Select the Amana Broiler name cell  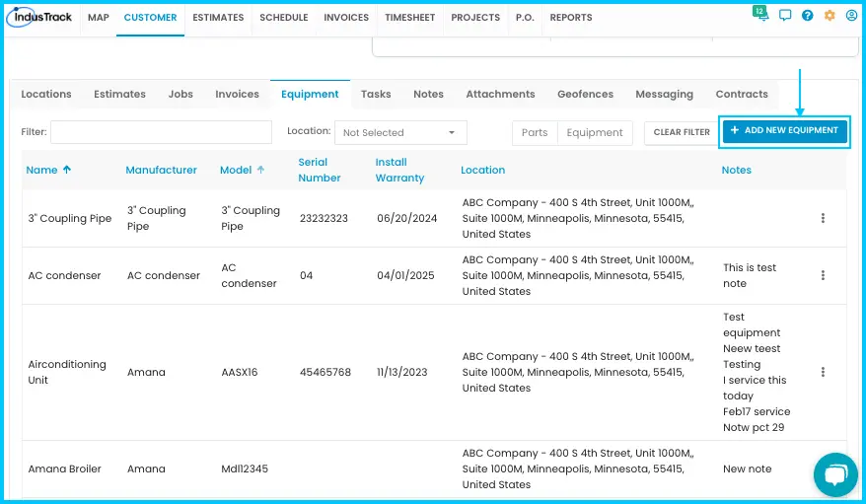pyautogui.click(x=65, y=468)
